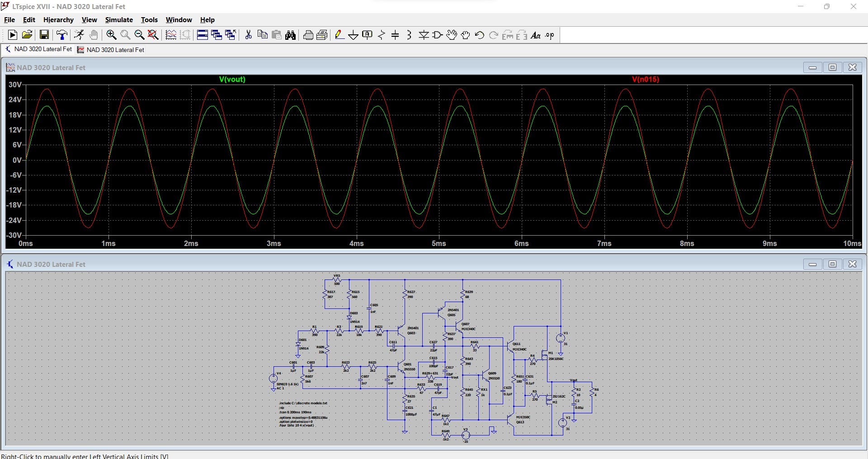Click the 0V axis label
This screenshot has height=459, width=868.
[17, 160]
